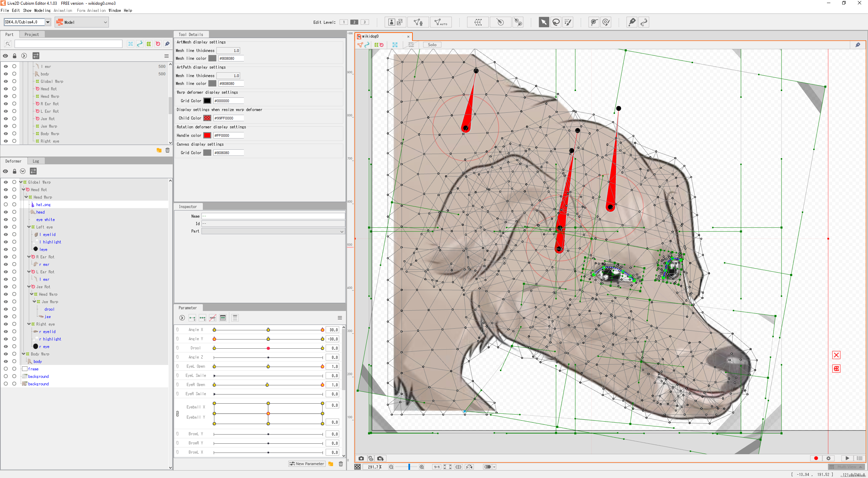The width and height of the screenshot is (868, 478).
Task: Click save snapshot camera icon
Action: tap(380, 458)
